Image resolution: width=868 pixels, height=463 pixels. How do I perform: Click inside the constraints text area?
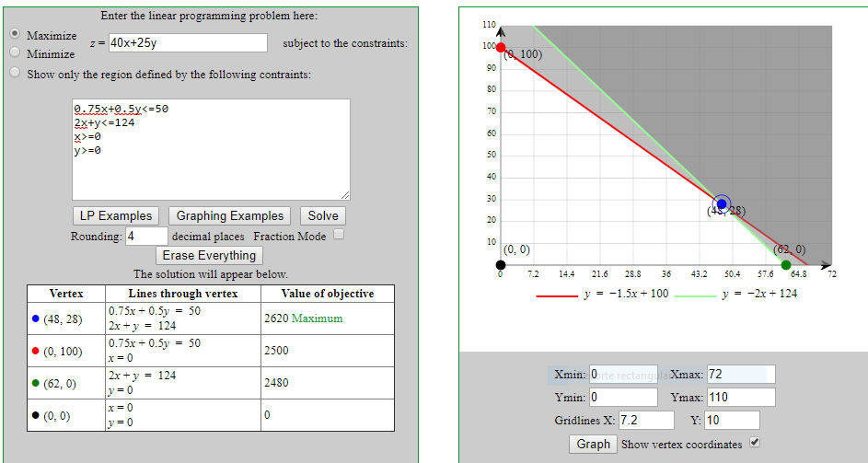tap(211, 147)
